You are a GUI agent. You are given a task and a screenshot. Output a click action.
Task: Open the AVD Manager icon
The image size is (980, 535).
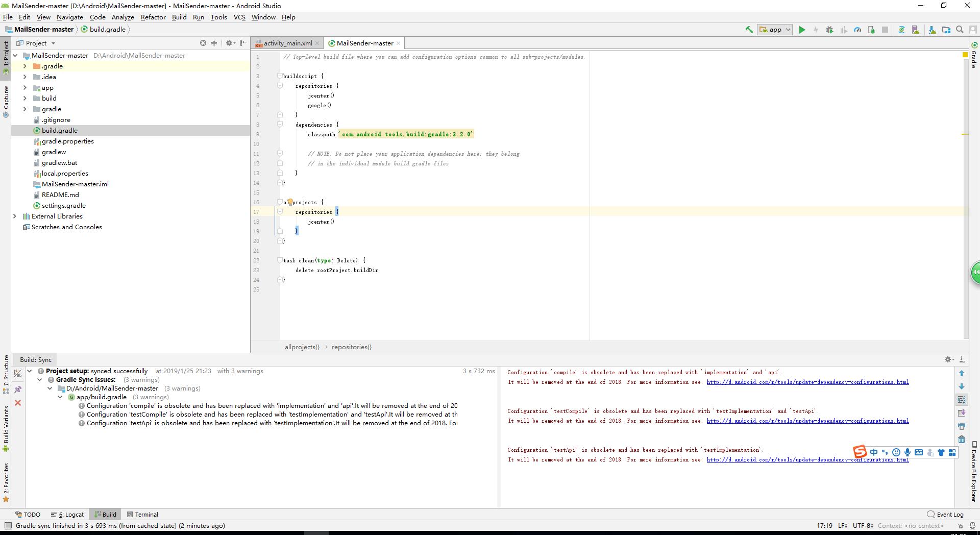coord(915,30)
